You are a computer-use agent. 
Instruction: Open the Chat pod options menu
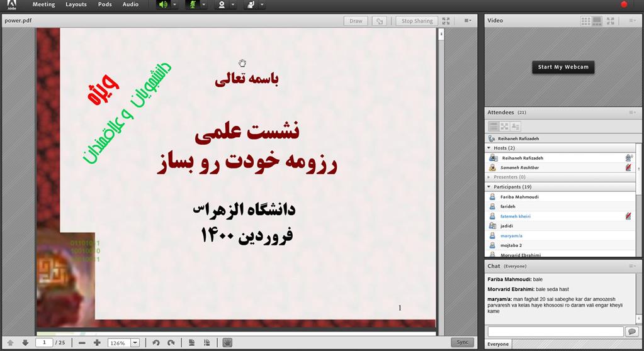click(632, 266)
